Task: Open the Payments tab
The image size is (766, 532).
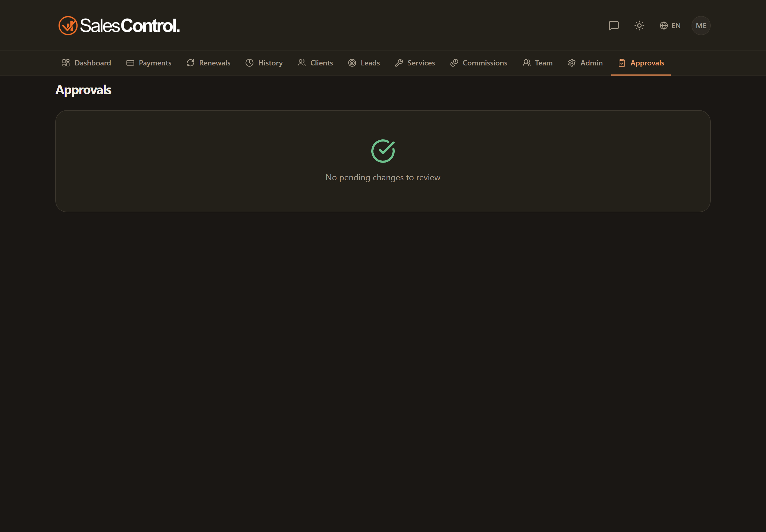Action: (x=149, y=63)
